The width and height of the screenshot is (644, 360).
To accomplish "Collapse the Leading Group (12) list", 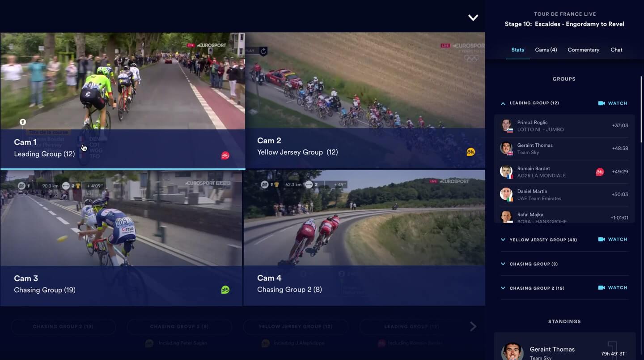I will tap(503, 103).
